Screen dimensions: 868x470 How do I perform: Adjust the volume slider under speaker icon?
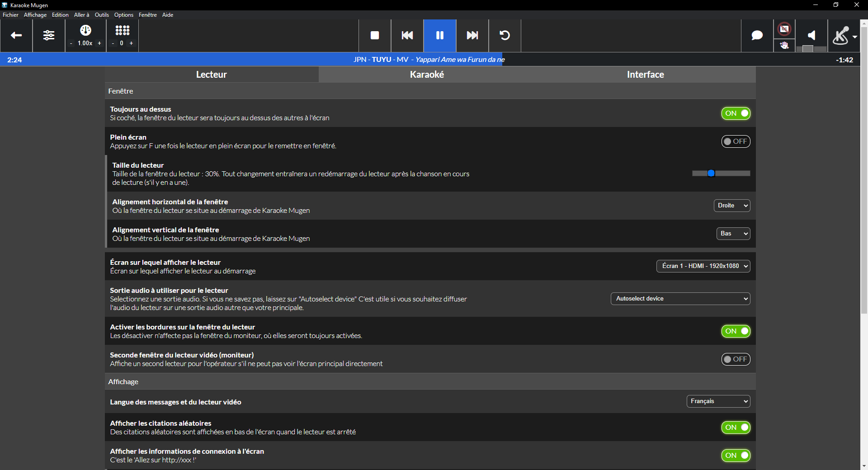[811, 49]
